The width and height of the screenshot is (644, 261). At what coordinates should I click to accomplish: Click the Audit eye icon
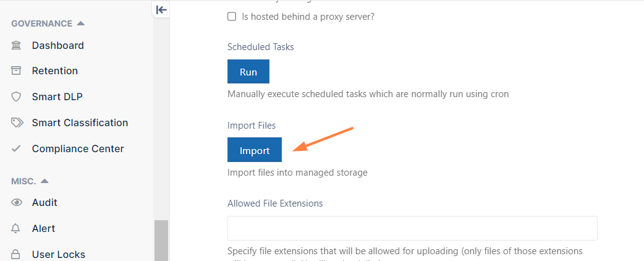click(x=17, y=202)
